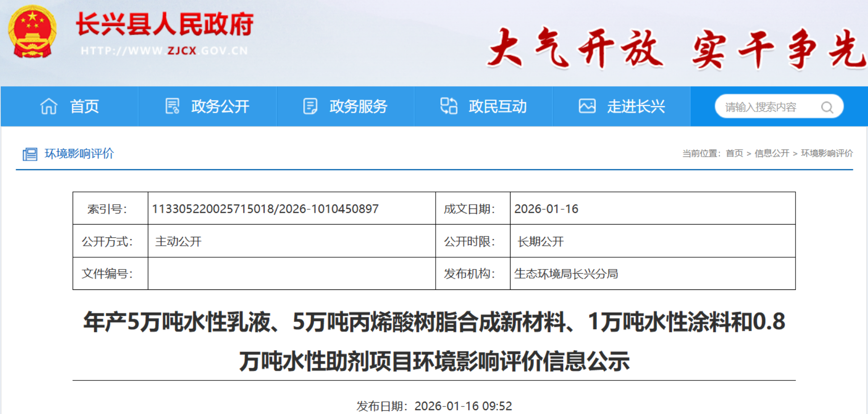868x414 pixels.
Task: Click the 公开时限 label cell
Action: tap(473, 241)
